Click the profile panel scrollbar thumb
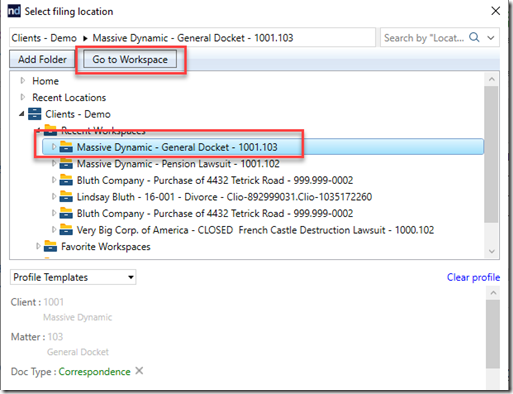Image resolution: width=513 pixels, height=394 pixels. (x=493, y=334)
